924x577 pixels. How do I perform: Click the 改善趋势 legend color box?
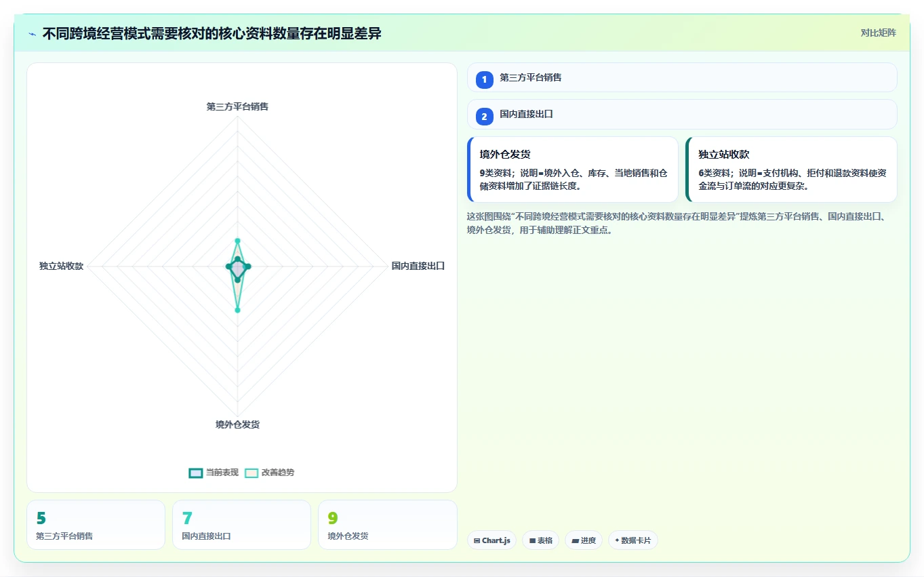click(x=251, y=473)
